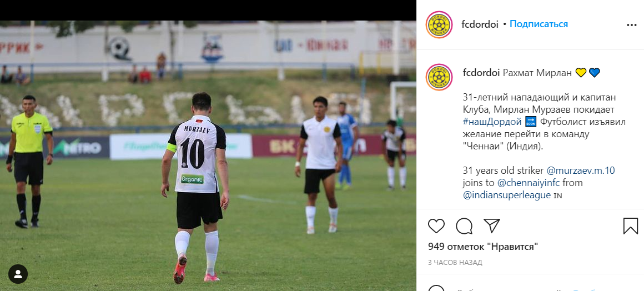The image size is (644, 291).
Task: Open fcdordoi username in caption
Action: click(481, 73)
